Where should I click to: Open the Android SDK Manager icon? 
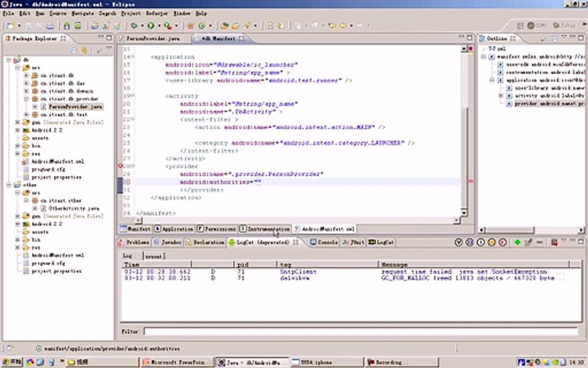[67, 26]
